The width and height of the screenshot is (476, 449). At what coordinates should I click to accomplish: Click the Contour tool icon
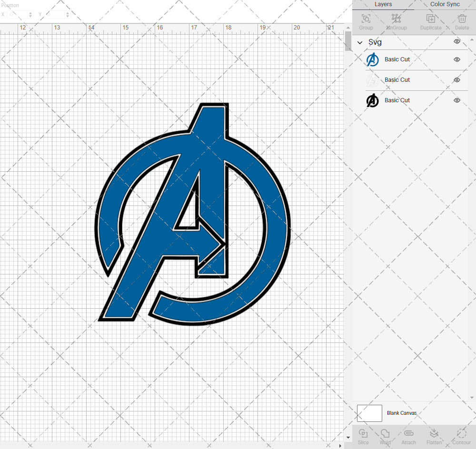[x=461, y=433]
